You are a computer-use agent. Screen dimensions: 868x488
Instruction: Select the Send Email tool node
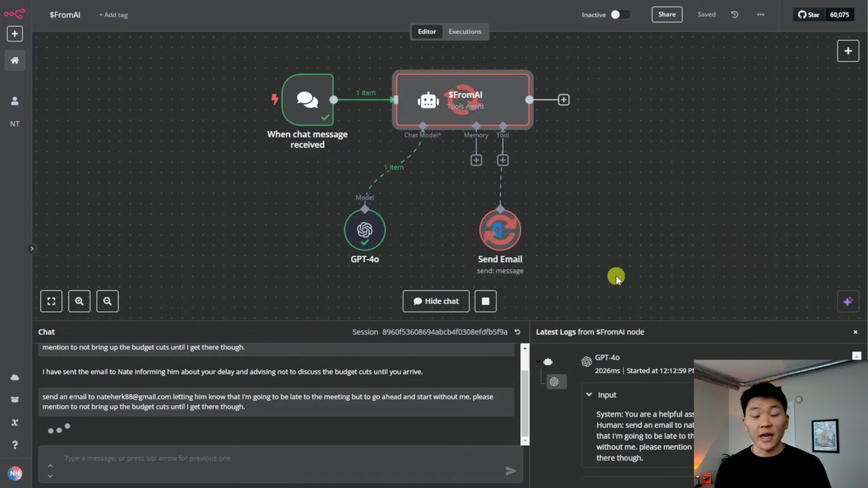(500, 230)
